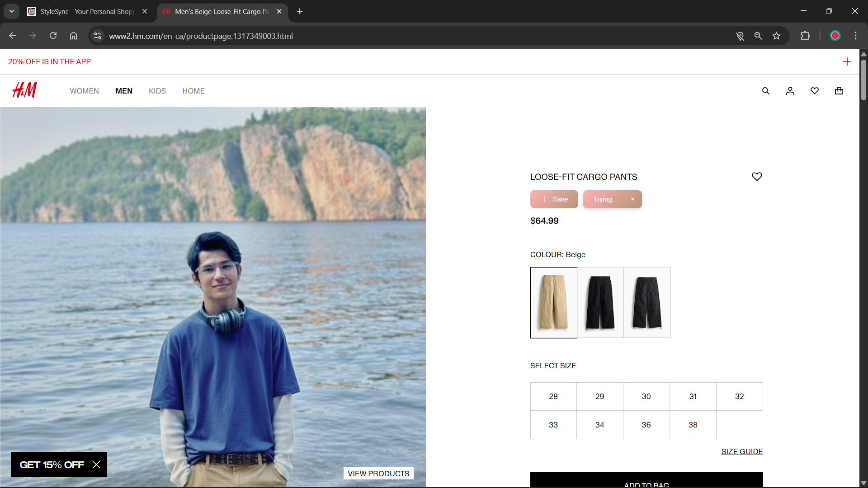Dismiss the GET 15% OFF popup
The width and height of the screenshot is (868, 488).
(x=96, y=465)
